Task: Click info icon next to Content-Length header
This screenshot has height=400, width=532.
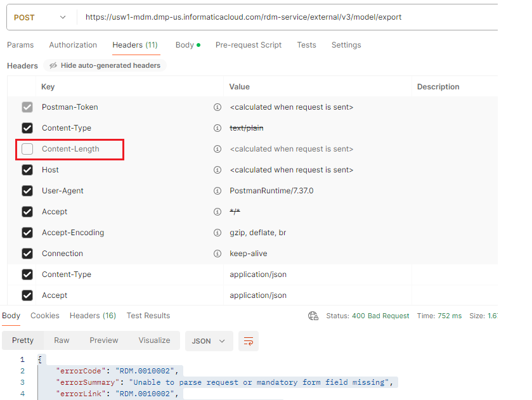Action: [217, 149]
